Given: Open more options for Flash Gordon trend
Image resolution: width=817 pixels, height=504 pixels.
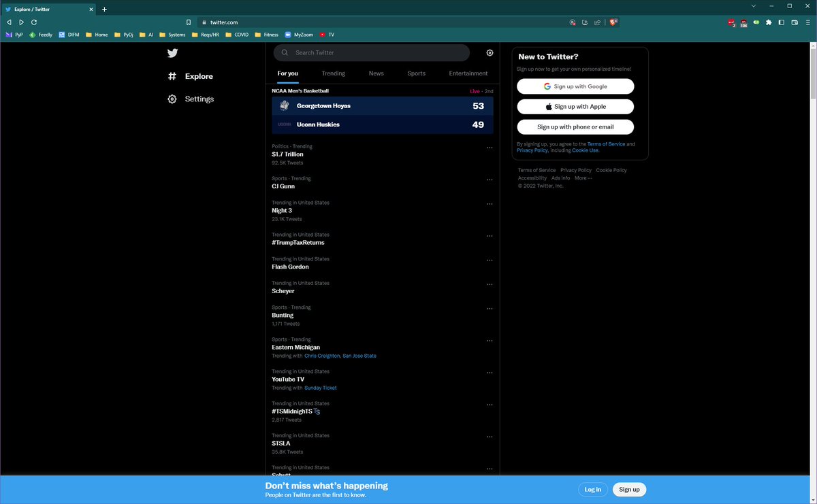Looking at the screenshot, I should (x=490, y=261).
